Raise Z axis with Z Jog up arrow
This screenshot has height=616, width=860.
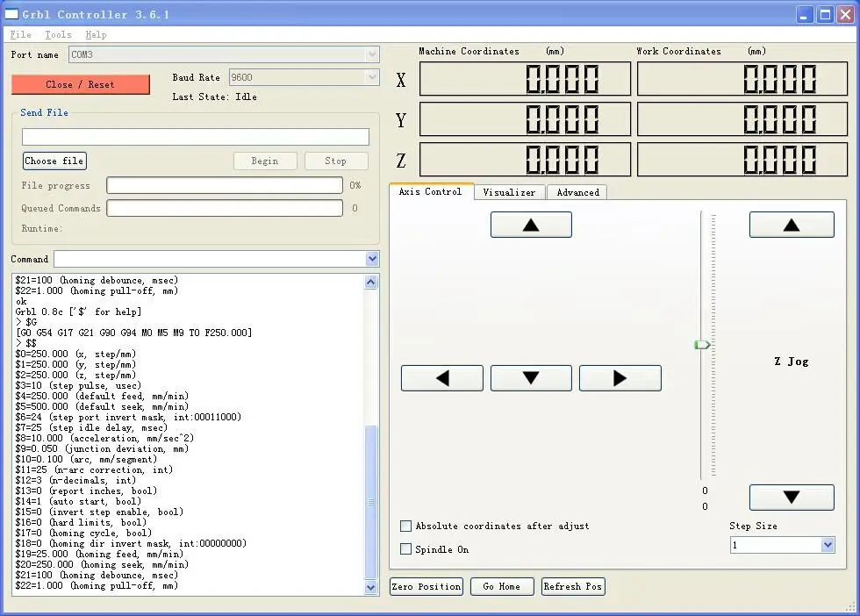[x=792, y=225]
